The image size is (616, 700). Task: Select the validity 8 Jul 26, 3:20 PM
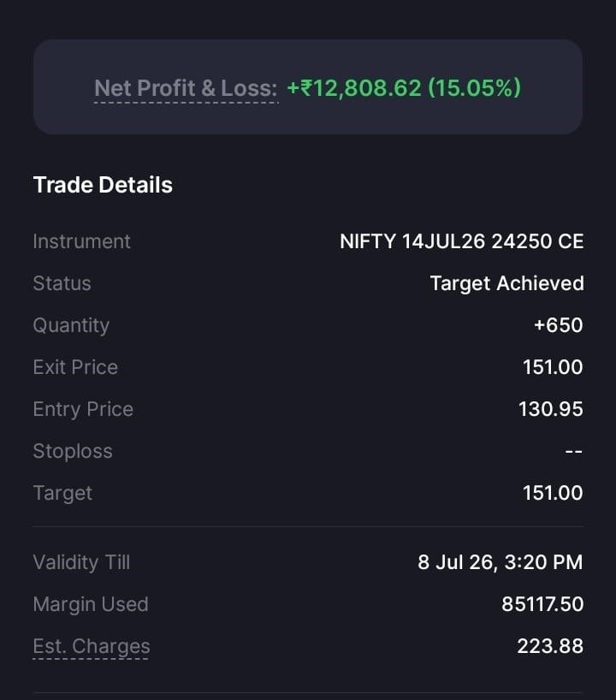point(500,562)
